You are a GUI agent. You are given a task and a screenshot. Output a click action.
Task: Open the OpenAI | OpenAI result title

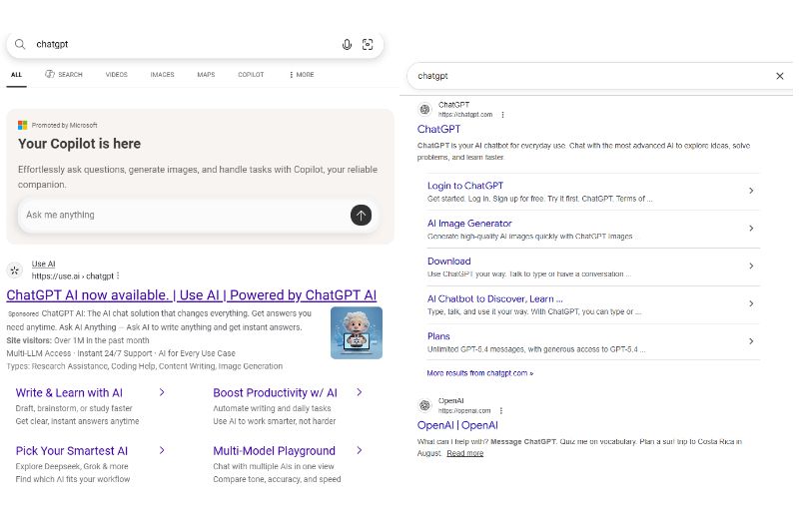(457, 425)
